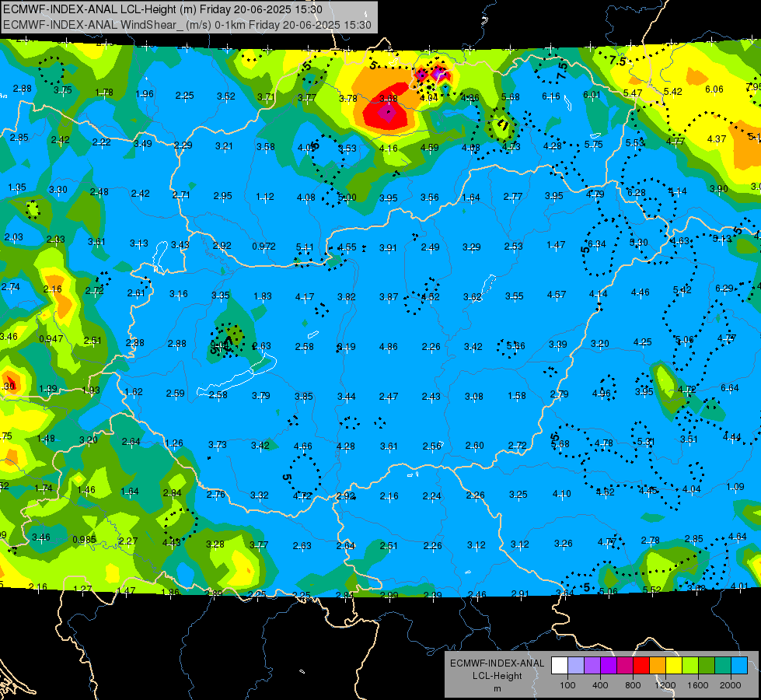Click the wind shear value 4.37
Viewport: 761px width, 700px height.
click(x=717, y=139)
